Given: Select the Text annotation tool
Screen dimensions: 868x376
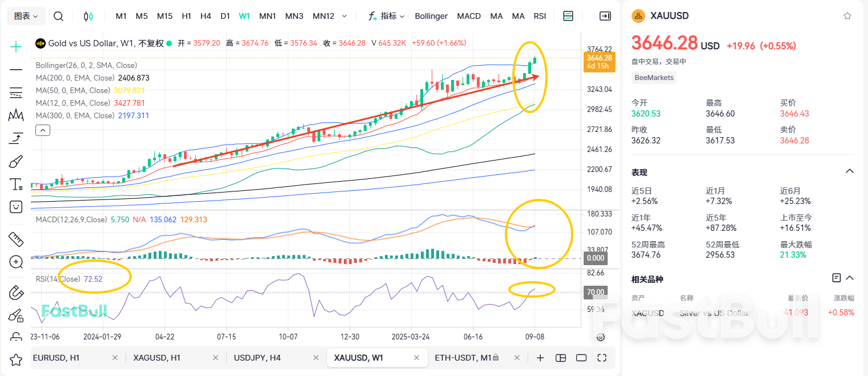Looking at the screenshot, I should pyautogui.click(x=15, y=184).
